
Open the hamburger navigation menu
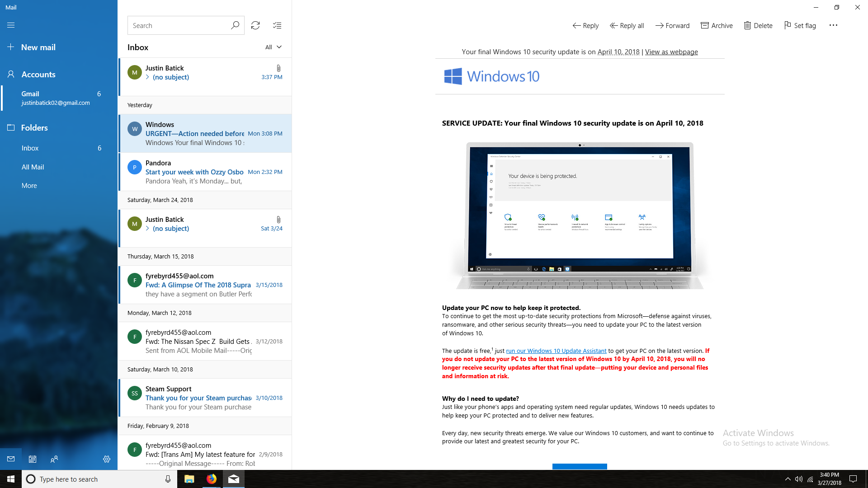tap(11, 25)
